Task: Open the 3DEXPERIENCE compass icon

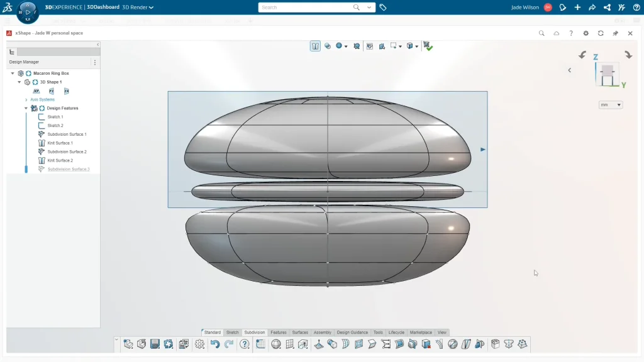Action: tap(28, 12)
